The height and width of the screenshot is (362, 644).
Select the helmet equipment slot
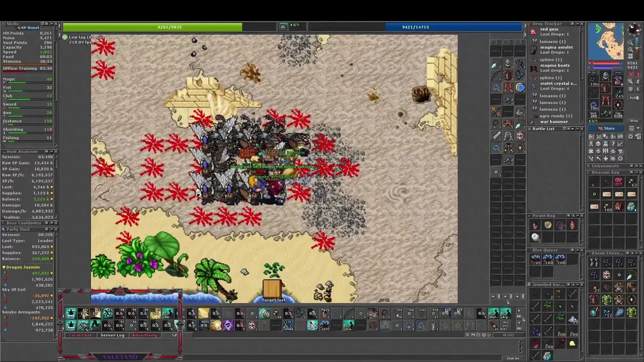[x=606, y=76]
